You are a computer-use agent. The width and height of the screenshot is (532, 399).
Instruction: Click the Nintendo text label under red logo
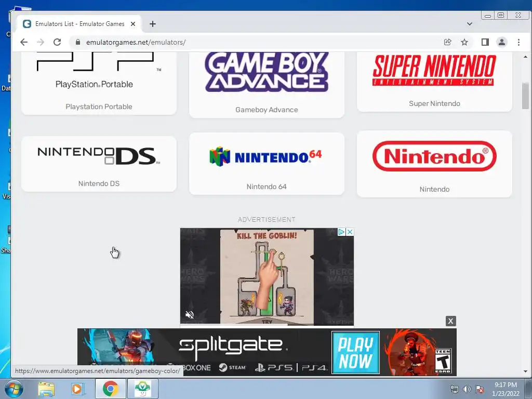tap(435, 189)
